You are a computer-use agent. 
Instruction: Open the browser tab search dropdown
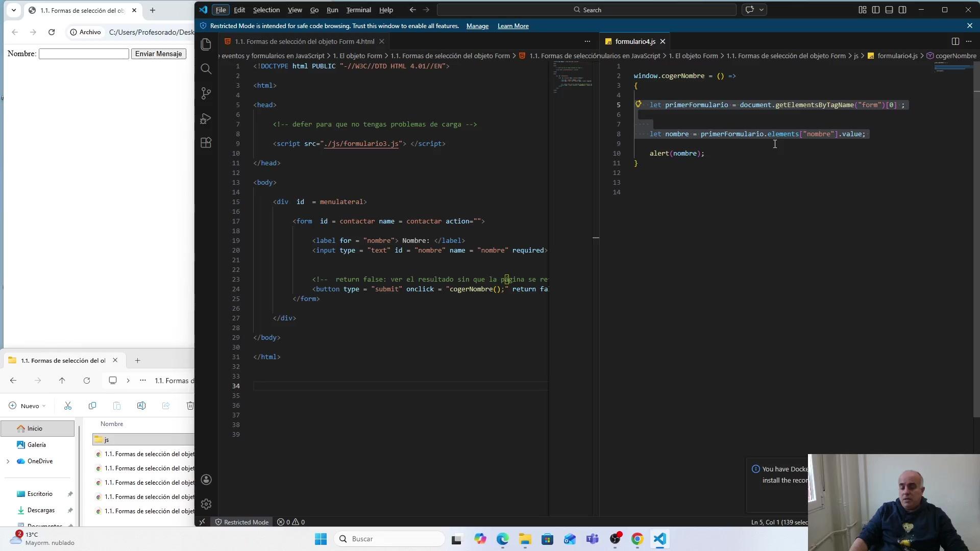click(x=14, y=10)
